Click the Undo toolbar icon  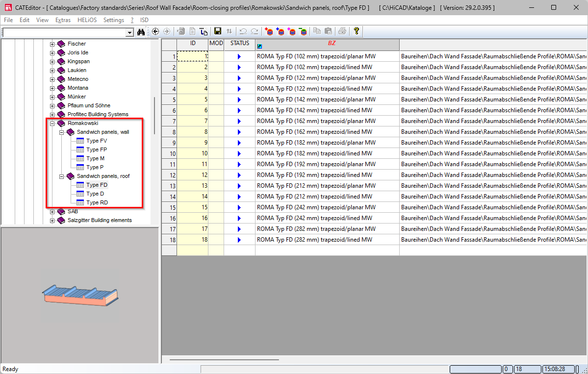243,31
